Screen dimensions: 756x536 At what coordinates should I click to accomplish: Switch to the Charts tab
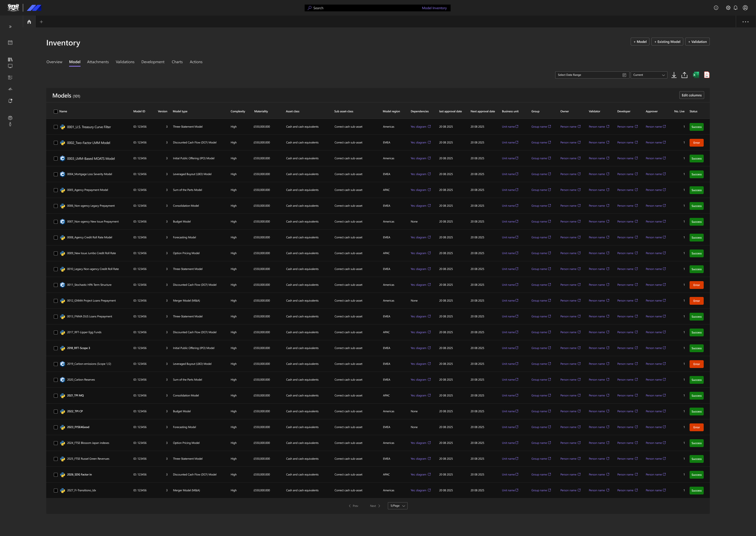pyautogui.click(x=177, y=62)
